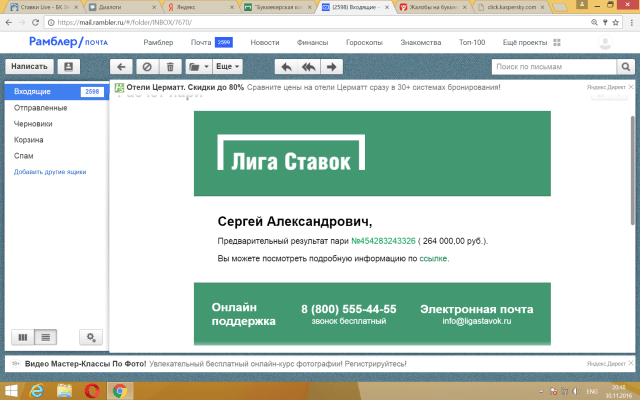640x400 pixels.
Task: Click Рамблер/почта logo
Action: click(x=68, y=42)
